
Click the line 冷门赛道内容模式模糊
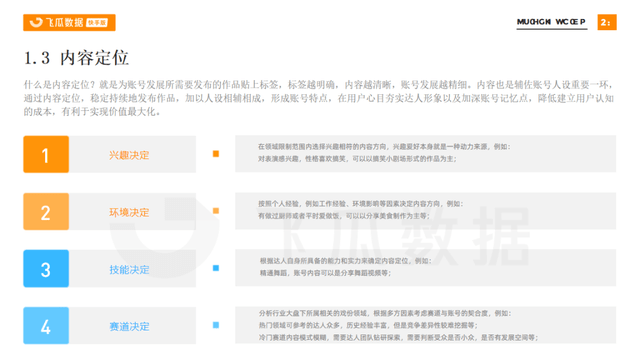398,338
